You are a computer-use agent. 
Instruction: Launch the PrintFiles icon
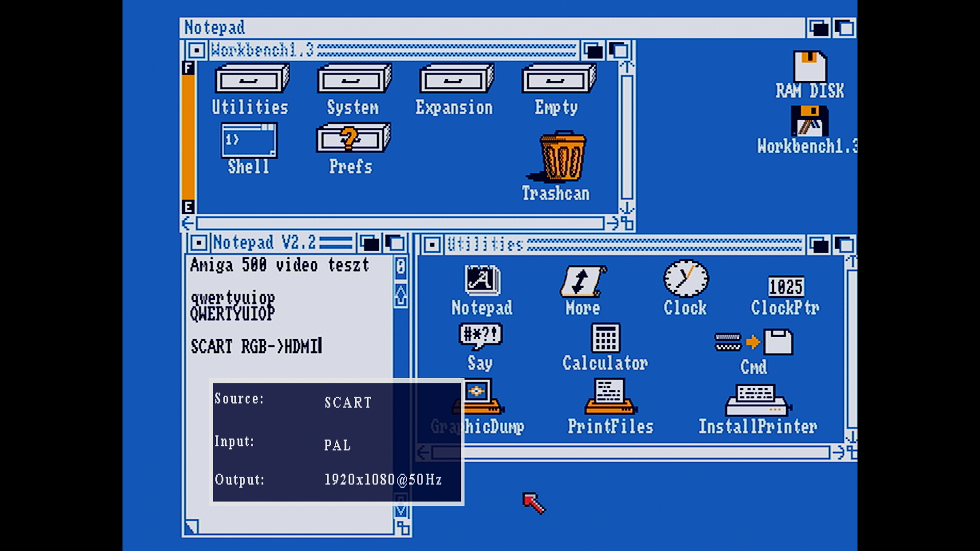(x=610, y=396)
